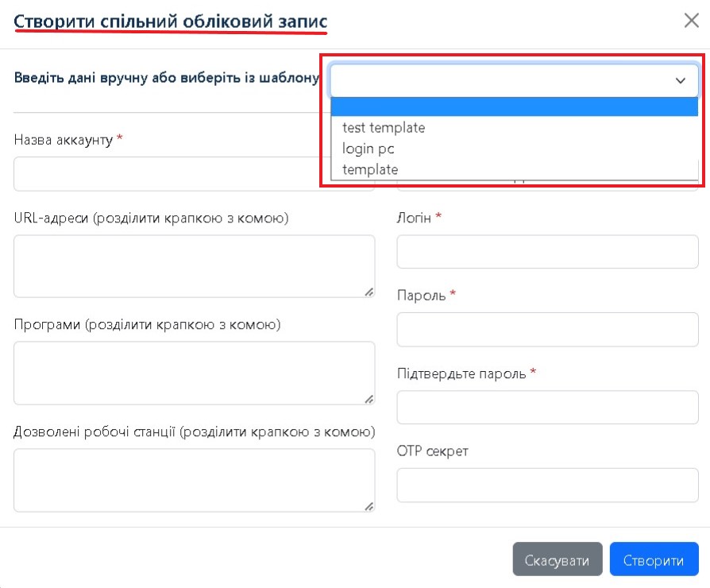Select the blank highlighted dropdown option
Image resolution: width=710 pixels, height=588 pixels.
[x=514, y=107]
